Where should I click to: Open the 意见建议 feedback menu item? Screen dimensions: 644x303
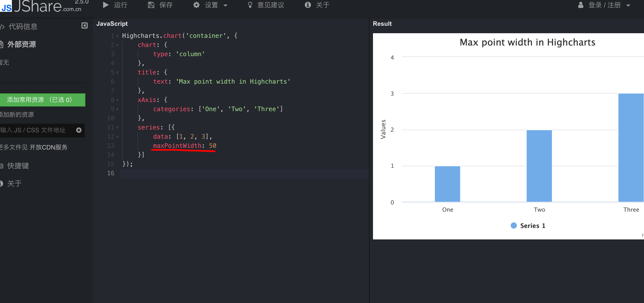266,5
